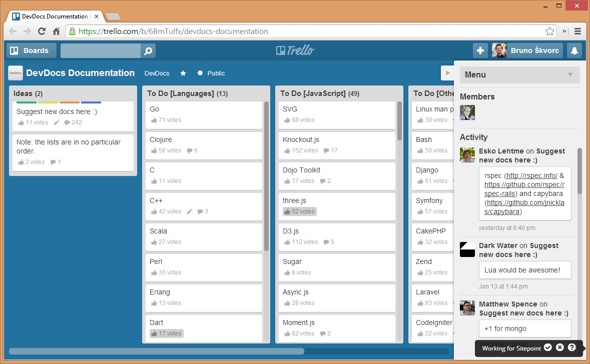
Task: Click the Trello logo
Action: coord(295,50)
